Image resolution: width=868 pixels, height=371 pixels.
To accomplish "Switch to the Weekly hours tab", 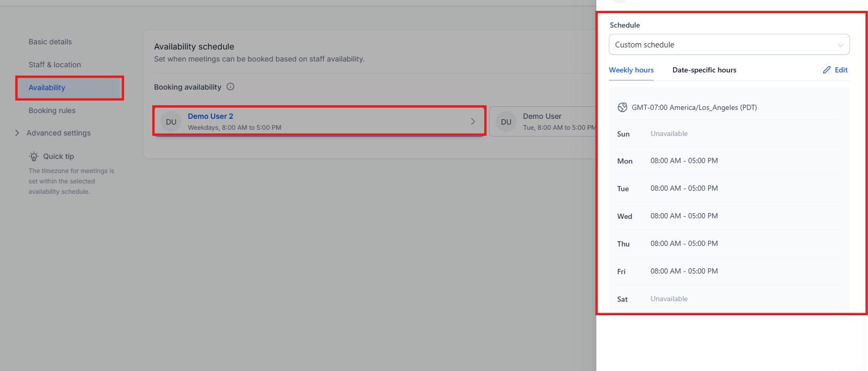I will [x=631, y=70].
